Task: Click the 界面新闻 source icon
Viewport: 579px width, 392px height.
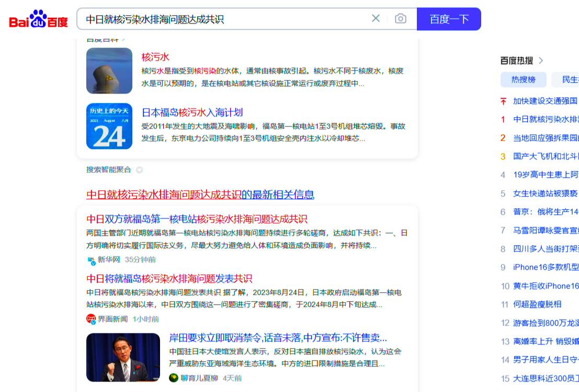Action: 92,319
